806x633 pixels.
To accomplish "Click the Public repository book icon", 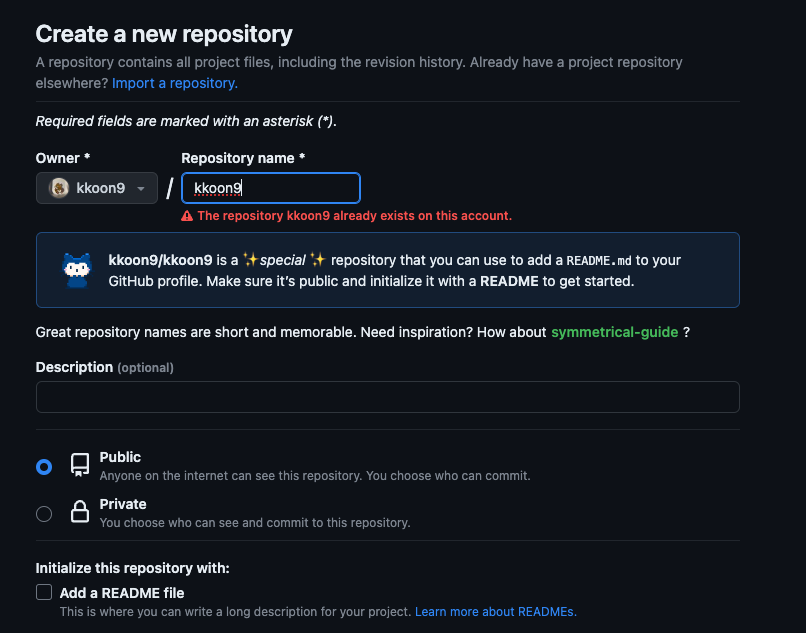I will point(80,465).
